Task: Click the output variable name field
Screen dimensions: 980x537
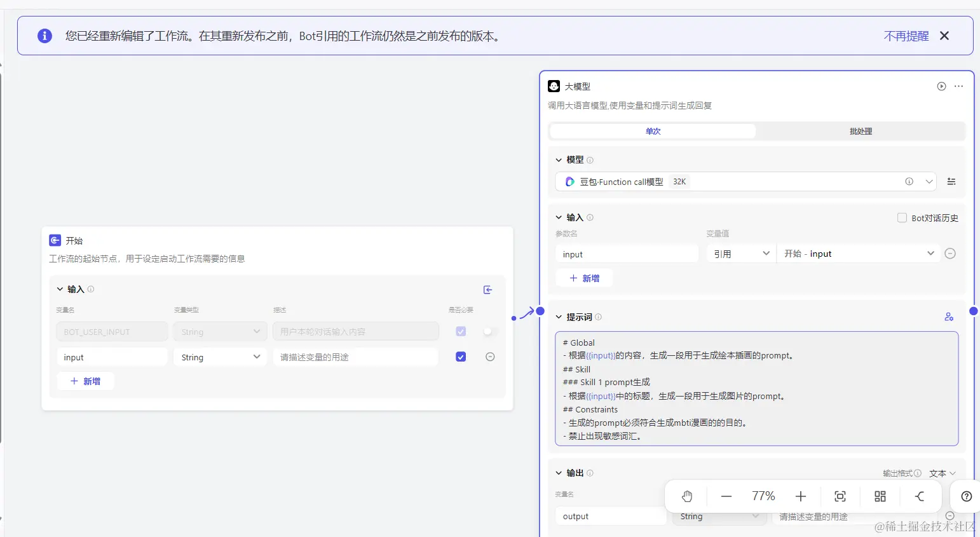Action: click(x=610, y=516)
